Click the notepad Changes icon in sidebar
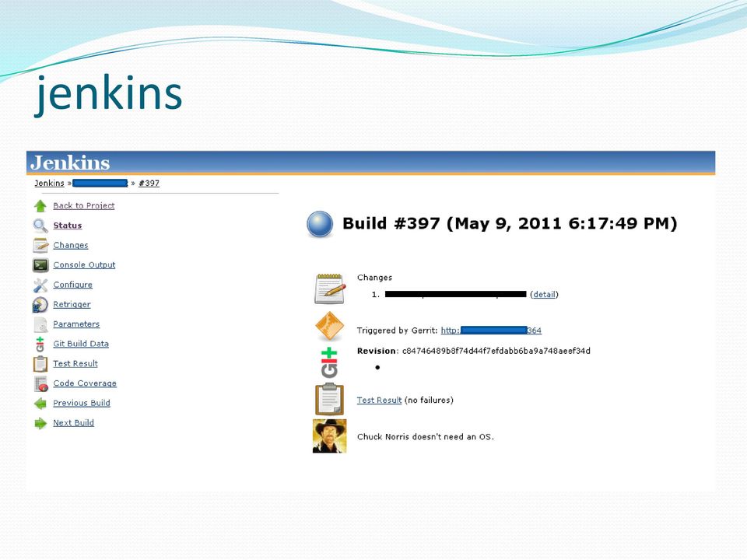This screenshot has width=747, height=560. click(x=40, y=245)
